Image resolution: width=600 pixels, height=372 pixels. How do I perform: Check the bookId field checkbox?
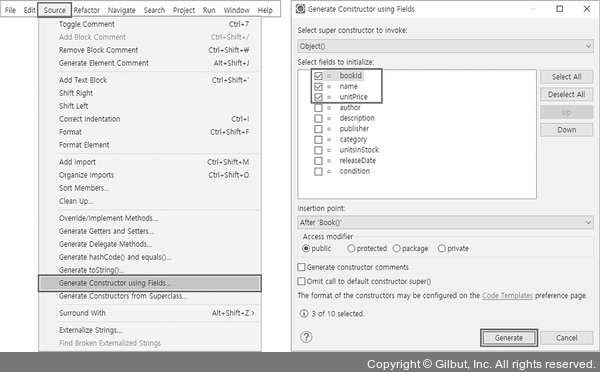[318, 75]
